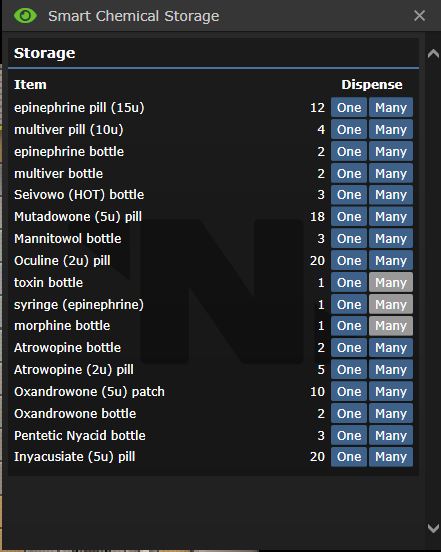Click the Item column header
This screenshot has height=552, width=441.
tap(30, 84)
